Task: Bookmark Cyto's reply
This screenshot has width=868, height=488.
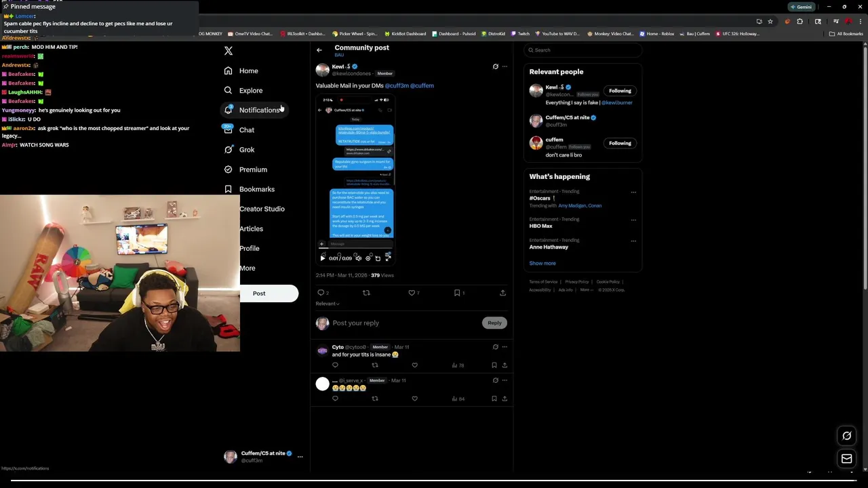Action: [x=494, y=365]
